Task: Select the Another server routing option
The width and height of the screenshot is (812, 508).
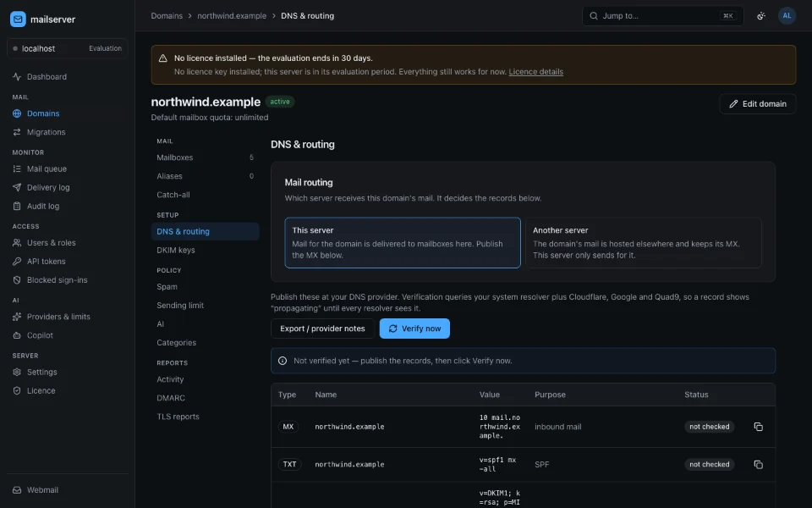Action: point(643,243)
